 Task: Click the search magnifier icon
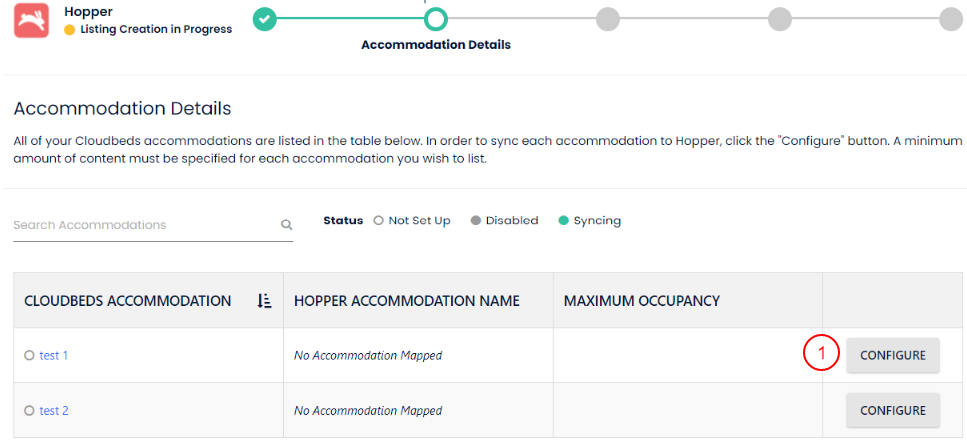coord(286,225)
